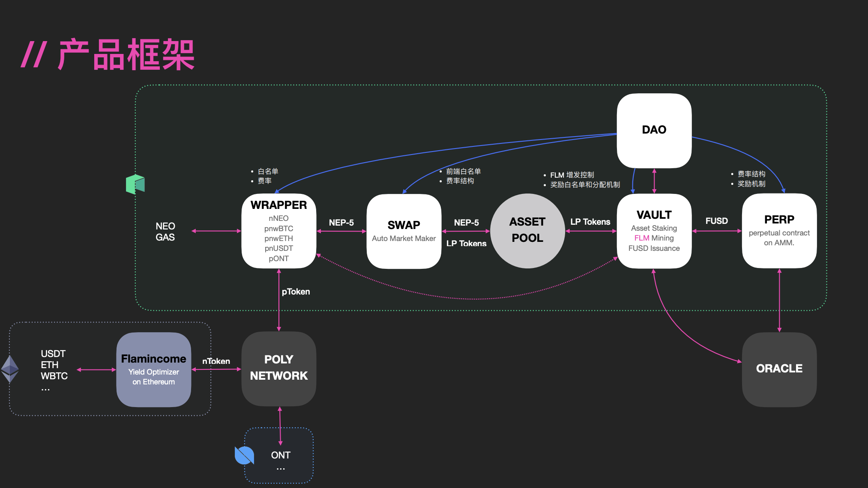868x488 pixels.
Task: Click ETH in the Ethereum asset list
Action: [x=49, y=365]
